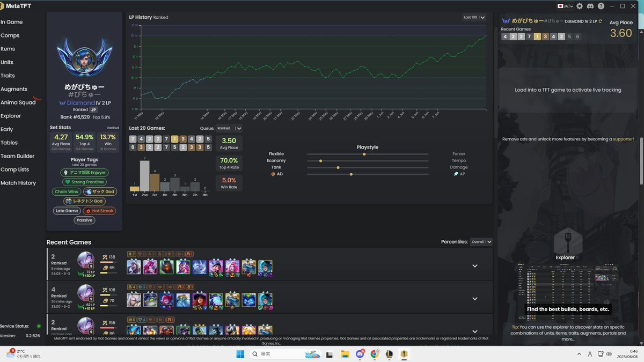This screenshot has width=644, height=362.
Task: Open Early in the sidebar
Action: 7,129
